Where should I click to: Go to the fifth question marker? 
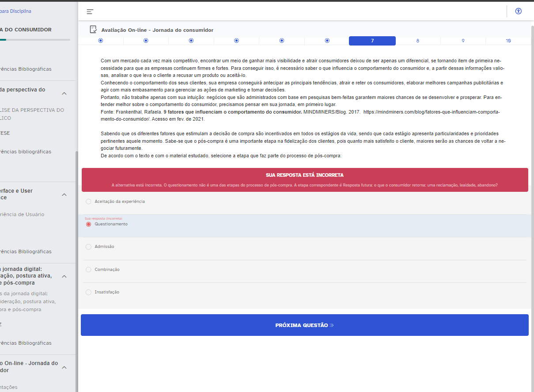click(282, 41)
